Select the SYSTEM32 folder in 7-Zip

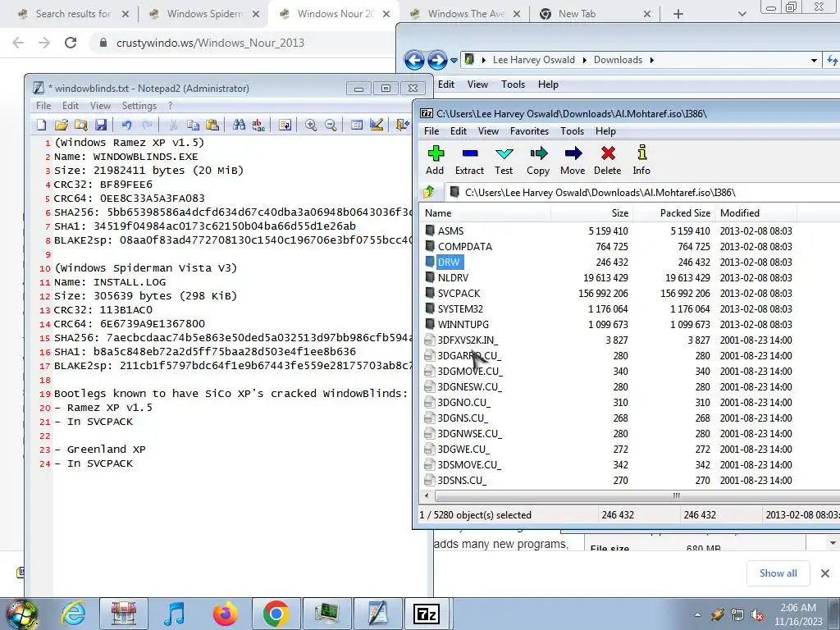pyautogui.click(x=460, y=309)
